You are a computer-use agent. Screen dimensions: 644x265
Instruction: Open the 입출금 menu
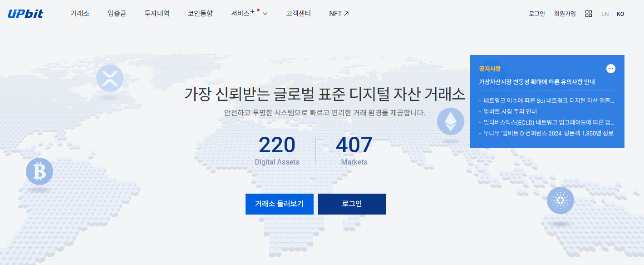pyautogui.click(x=117, y=14)
